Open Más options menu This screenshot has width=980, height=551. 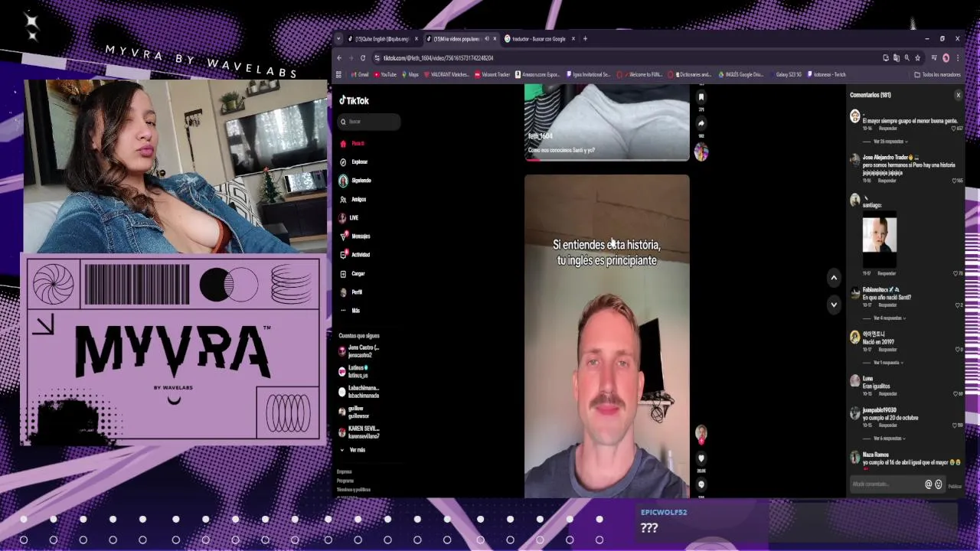click(350, 311)
